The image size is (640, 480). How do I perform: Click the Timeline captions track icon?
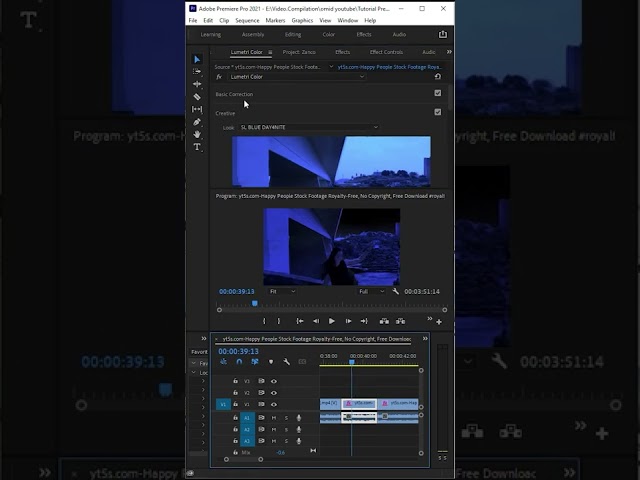(302, 362)
